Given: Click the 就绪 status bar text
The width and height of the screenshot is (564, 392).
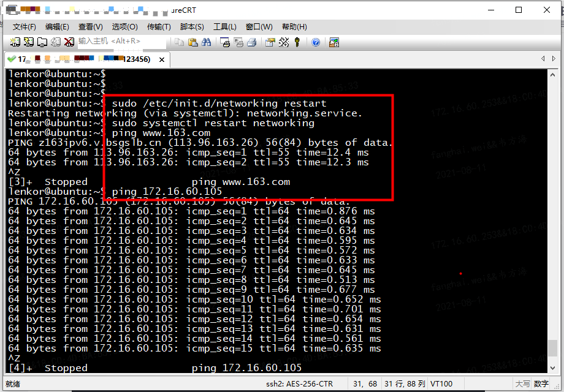Looking at the screenshot, I should pos(13,384).
